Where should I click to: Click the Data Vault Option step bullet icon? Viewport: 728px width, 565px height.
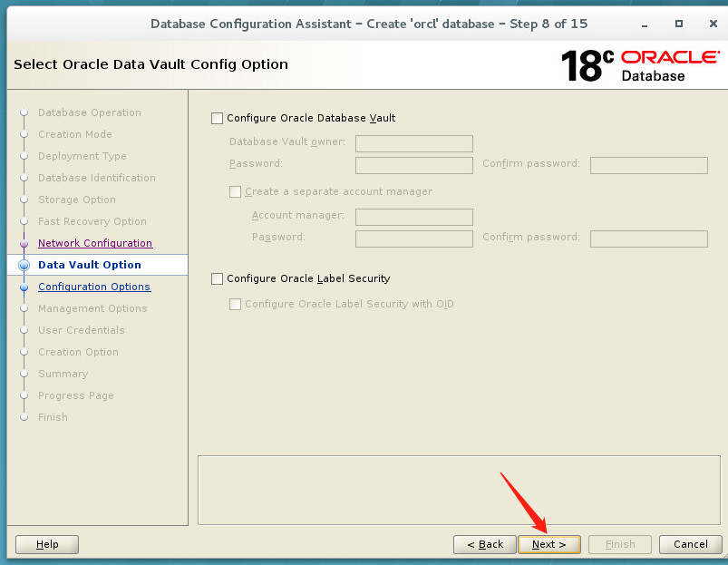click(24, 265)
